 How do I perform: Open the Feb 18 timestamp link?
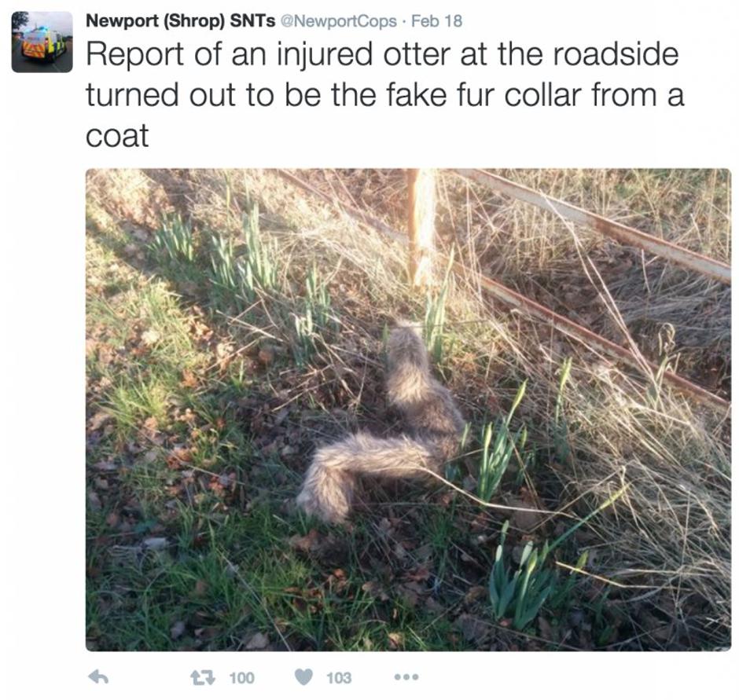tap(437, 21)
